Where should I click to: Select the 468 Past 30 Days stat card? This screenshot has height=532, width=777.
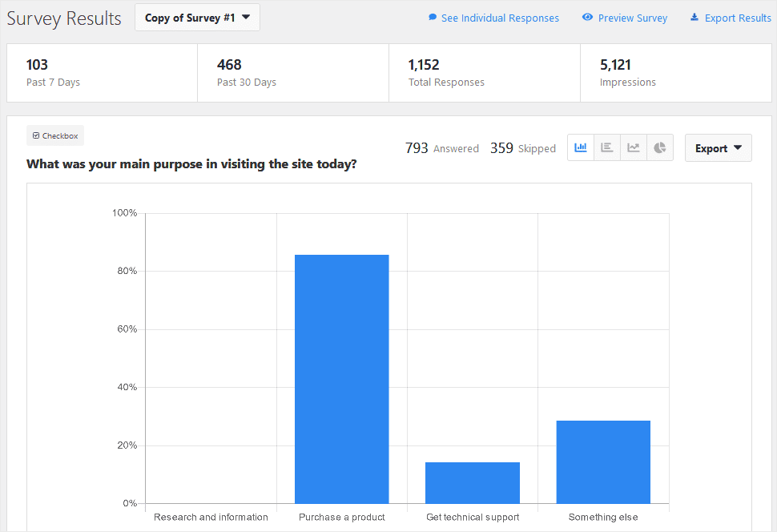coord(293,72)
